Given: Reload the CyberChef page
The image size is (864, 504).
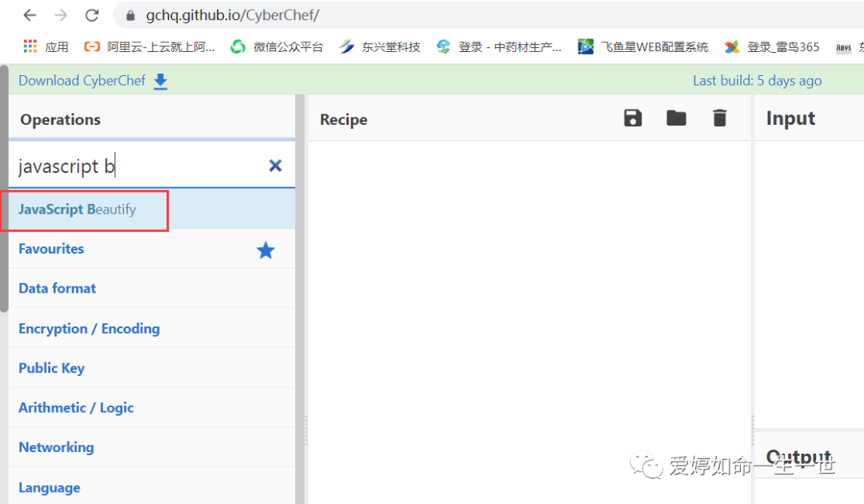Looking at the screenshot, I should coord(92,15).
